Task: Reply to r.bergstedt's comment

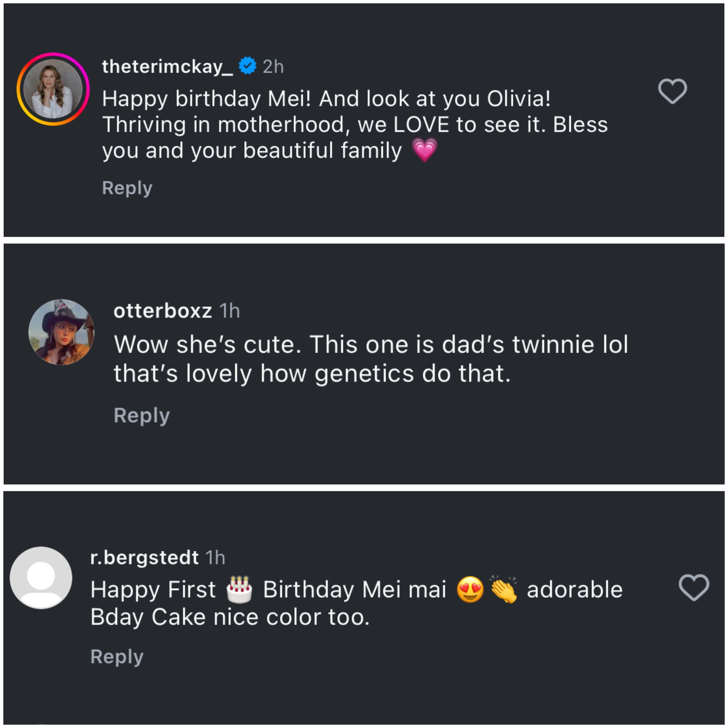Action: pos(117,656)
